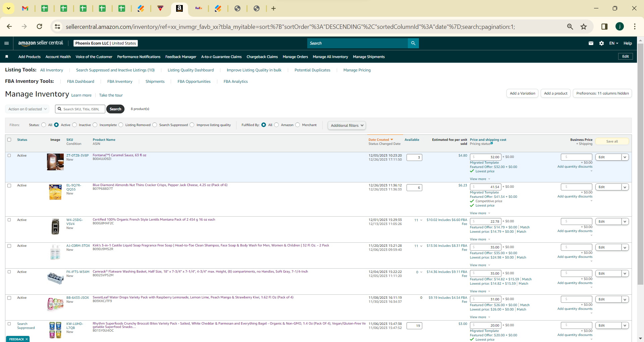
Task: Click the page vertical scrollbar
Action: coord(640,164)
